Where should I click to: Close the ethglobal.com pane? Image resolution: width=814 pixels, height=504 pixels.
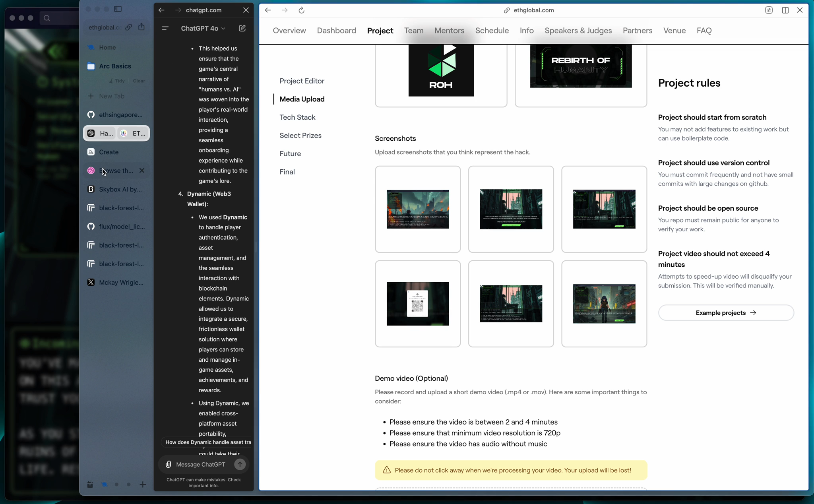(800, 10)
